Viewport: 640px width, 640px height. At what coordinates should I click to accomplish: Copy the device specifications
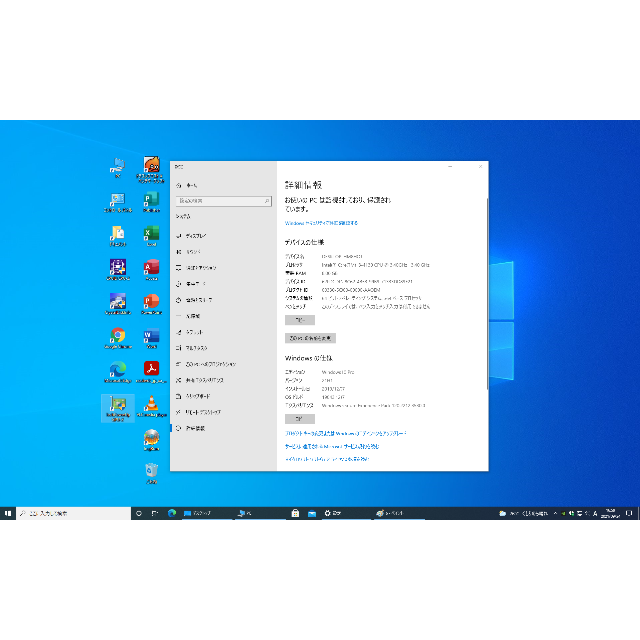pos(300,320)
